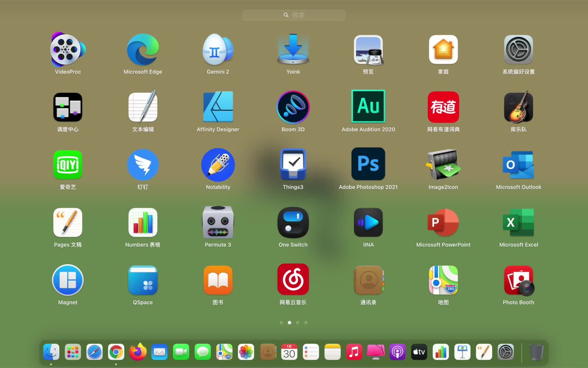
Task: Open CleanMyMac from the Dock
Action: pos(376,352)
